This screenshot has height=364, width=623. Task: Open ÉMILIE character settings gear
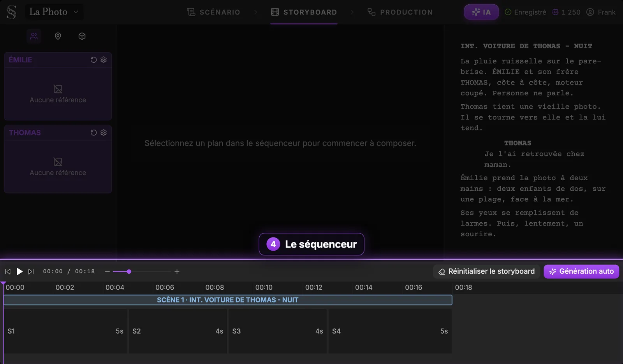click(x=104, y=60)
